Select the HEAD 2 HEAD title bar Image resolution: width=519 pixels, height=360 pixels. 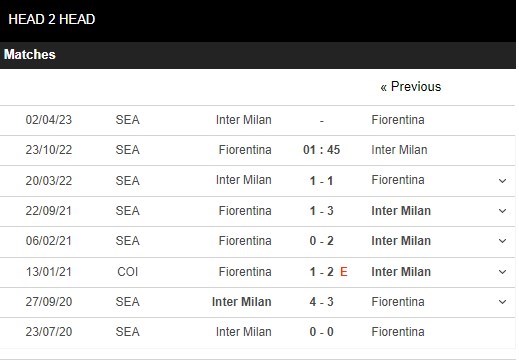pyautogui.click(x=258, y=21)
